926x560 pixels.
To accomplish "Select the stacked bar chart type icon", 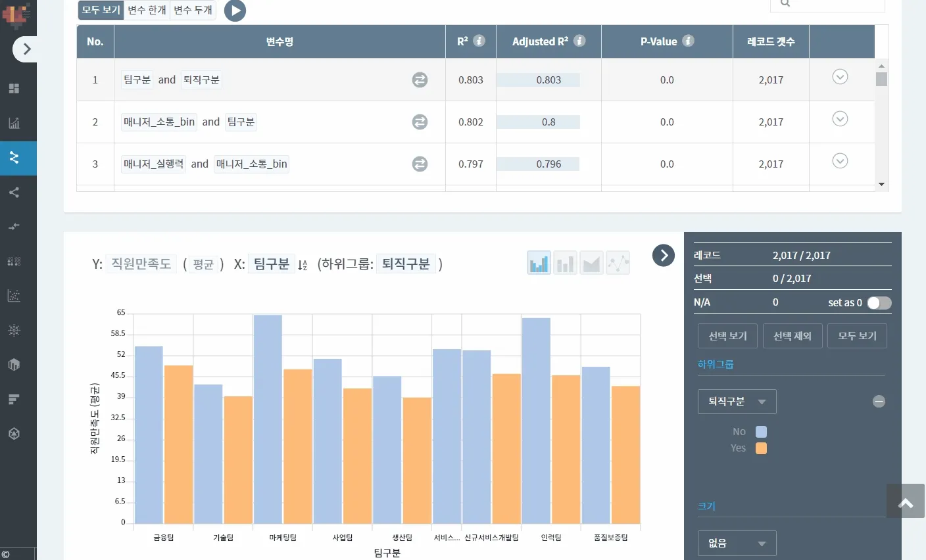I will [x=565, y=263].
